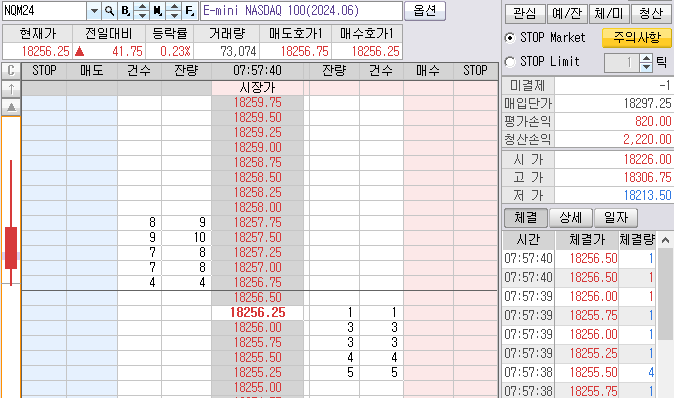Select the 체결 tab

pyautogui.click(x=525, y=218)
